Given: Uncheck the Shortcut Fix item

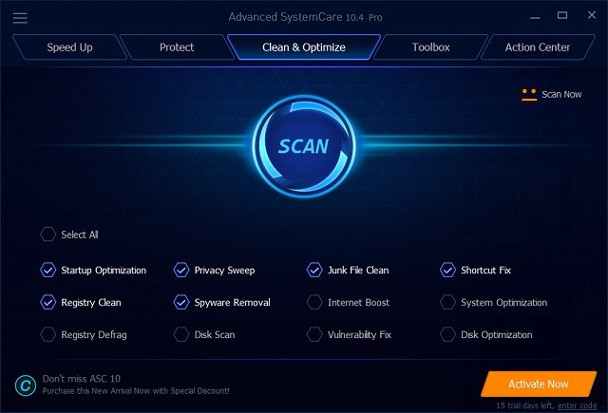Looking at the screenshot, I should [x=448, y=270].
